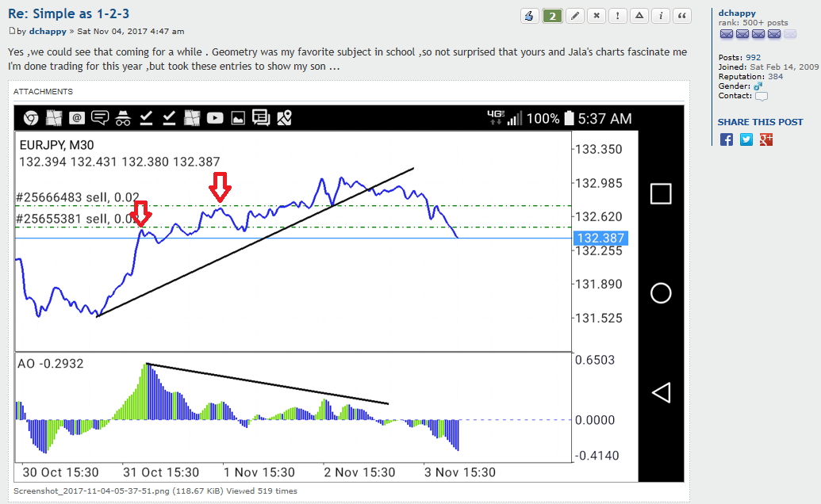This screenshot has height=504, width=821.
Task: Click the faded fifth rank envelope badge
Action: [790, 35]
